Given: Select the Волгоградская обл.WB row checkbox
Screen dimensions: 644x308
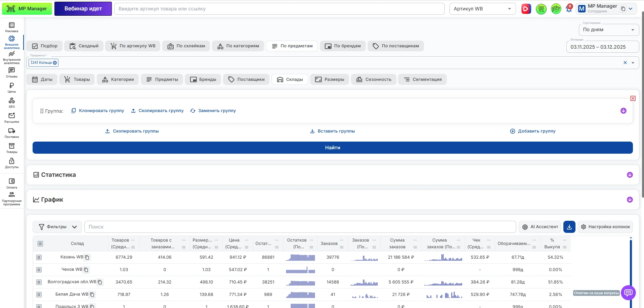Looking at the screenshot, I should pyautogui.click(x=39, y=282).
